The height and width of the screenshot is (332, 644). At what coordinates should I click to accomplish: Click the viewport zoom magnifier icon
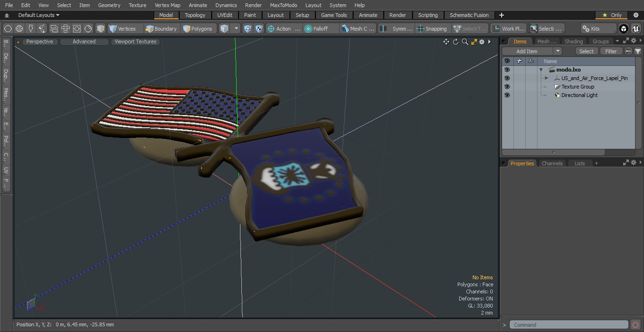(465, 42)
